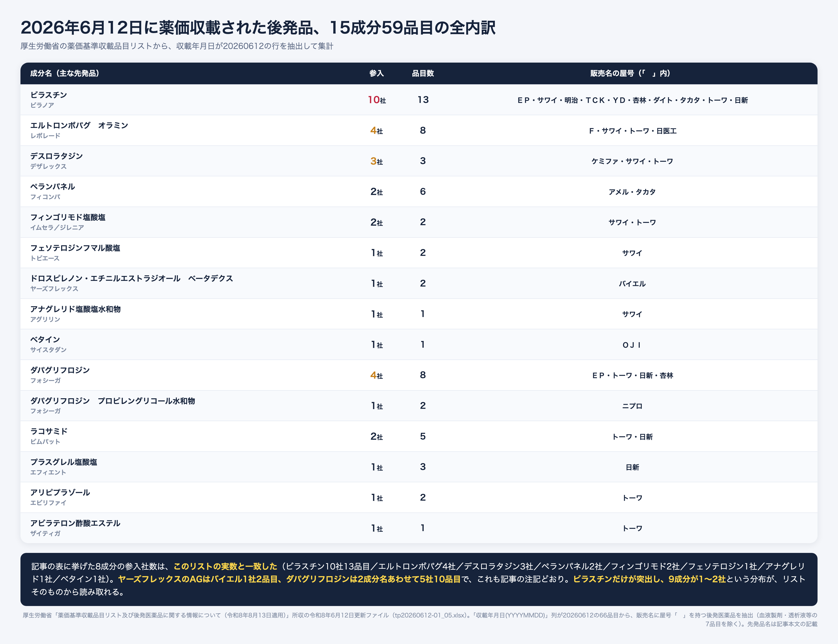
Task: Click アビラテロン酢酸エステル ingredient name
Action: [75, 523]
